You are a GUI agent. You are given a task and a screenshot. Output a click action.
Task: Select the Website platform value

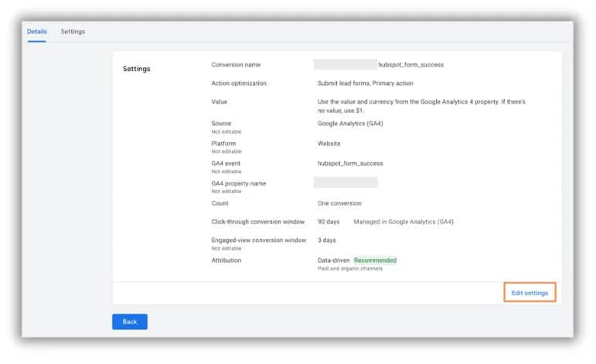pyautogui.click(x=329, y=144)
